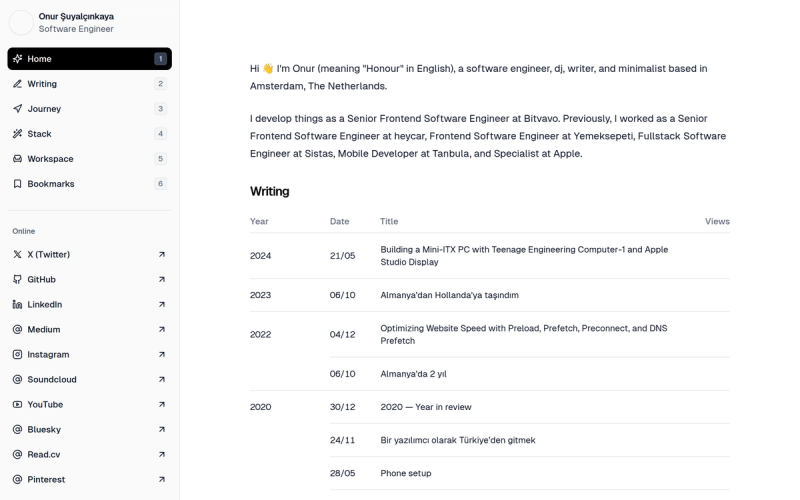Click the Soundcloud at-sign icon
The width and height of the screenshot is (800, 500).
point(17,379)
